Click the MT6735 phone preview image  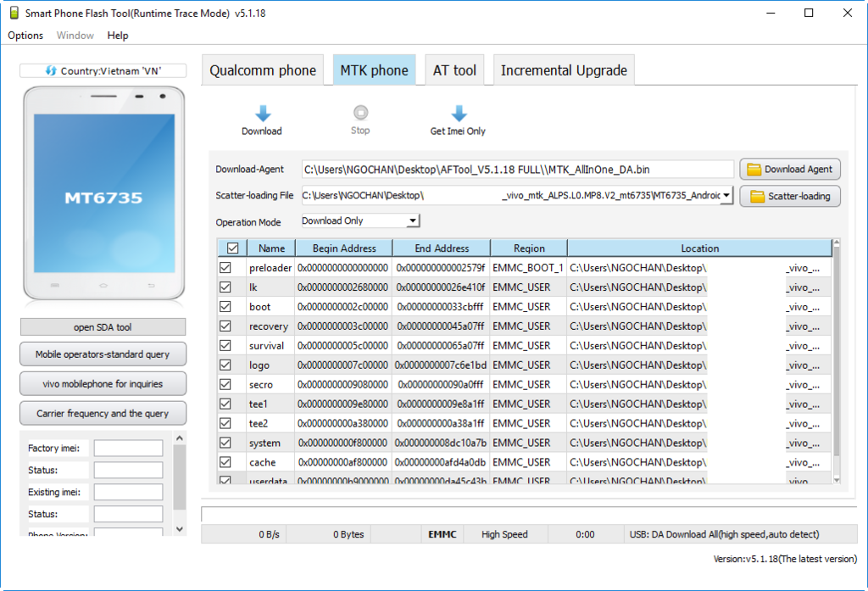[x=104, y=192]
